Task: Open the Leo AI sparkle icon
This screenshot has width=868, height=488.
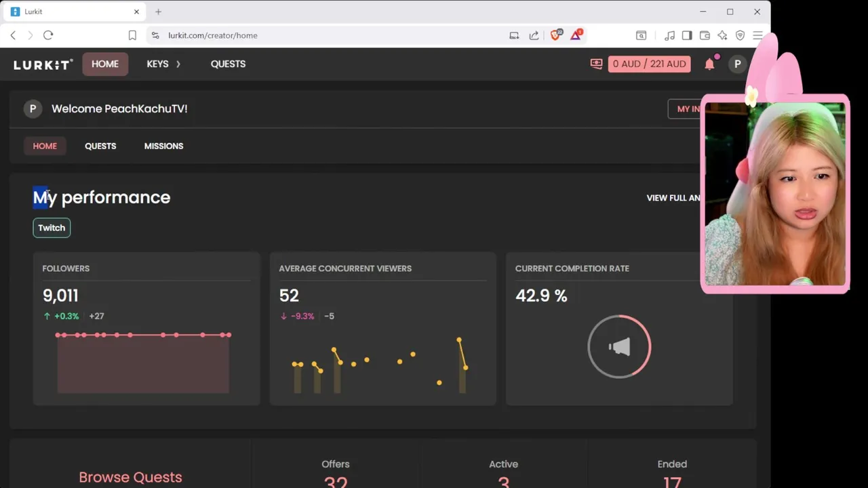Action: pyautogui.click(x=722, y=35)
